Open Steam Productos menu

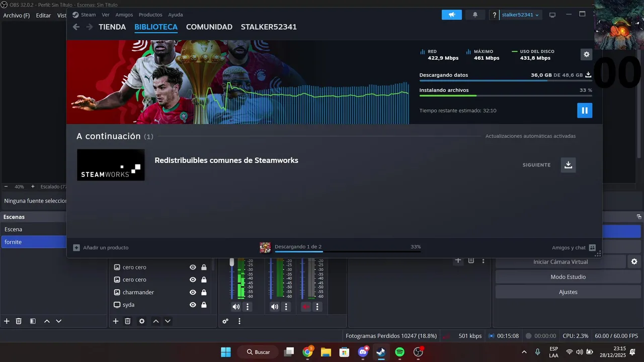click(150, 15)
